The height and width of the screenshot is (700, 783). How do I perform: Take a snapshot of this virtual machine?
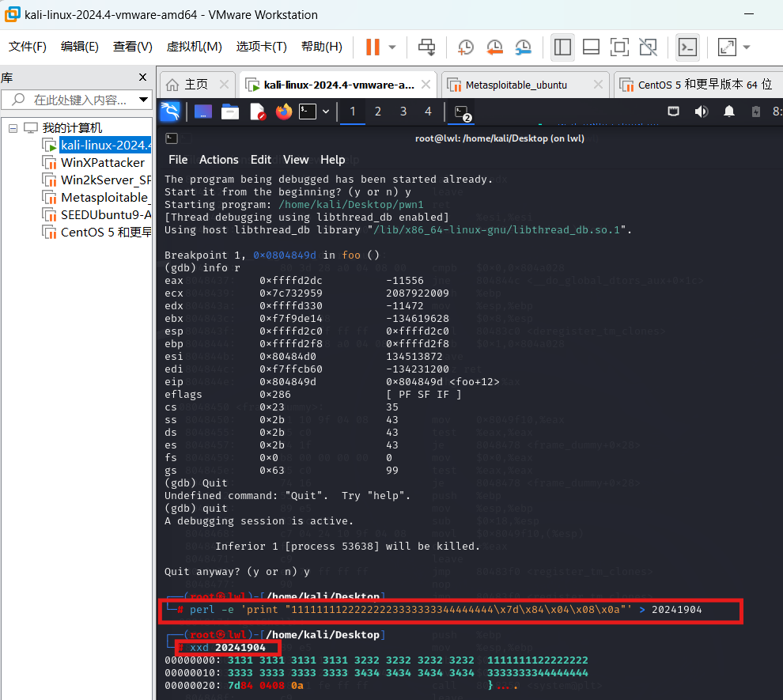tap(465, 47)
